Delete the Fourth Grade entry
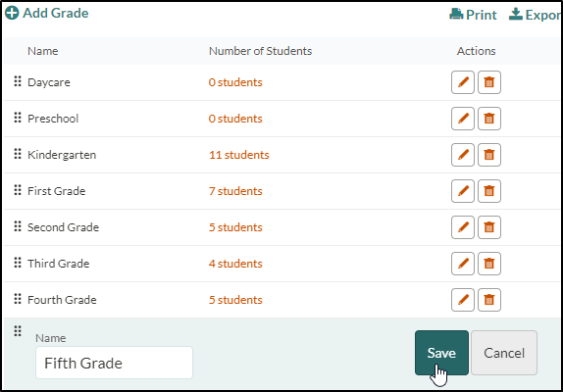The width and height of the screenshot is (563, 392). coord(489,300)
